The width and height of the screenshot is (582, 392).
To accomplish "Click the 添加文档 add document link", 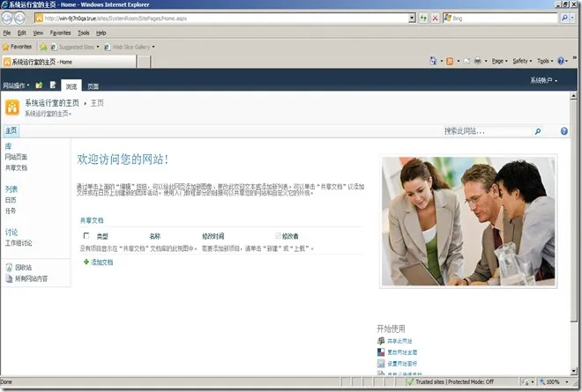I will (101, 263).
